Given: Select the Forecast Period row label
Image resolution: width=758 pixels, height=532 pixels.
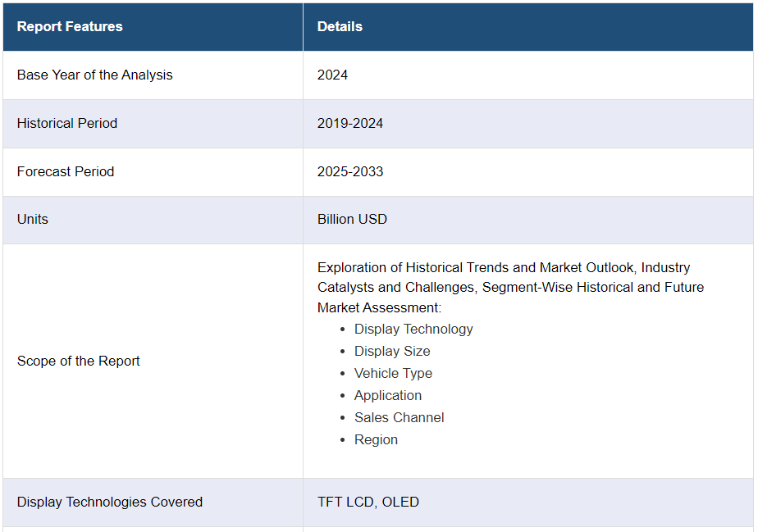Looking at the screenshot, I should (66, 171).
